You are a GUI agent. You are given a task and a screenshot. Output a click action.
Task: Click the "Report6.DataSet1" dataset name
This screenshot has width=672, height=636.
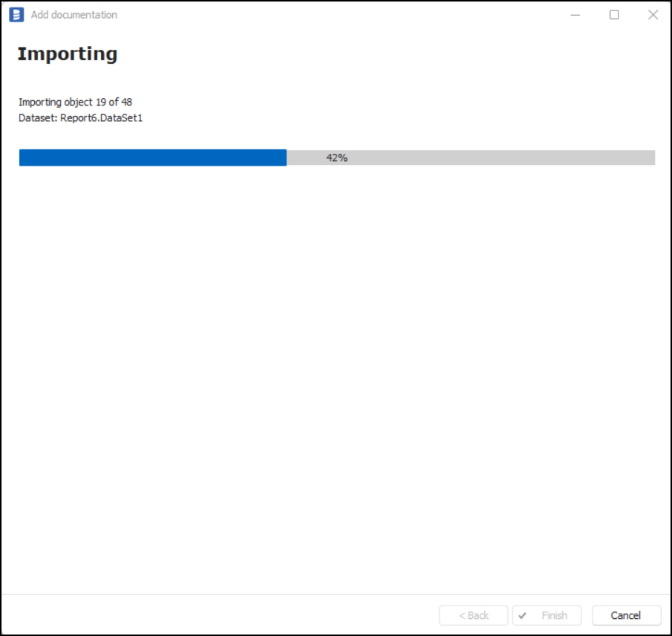coord(101,117)
